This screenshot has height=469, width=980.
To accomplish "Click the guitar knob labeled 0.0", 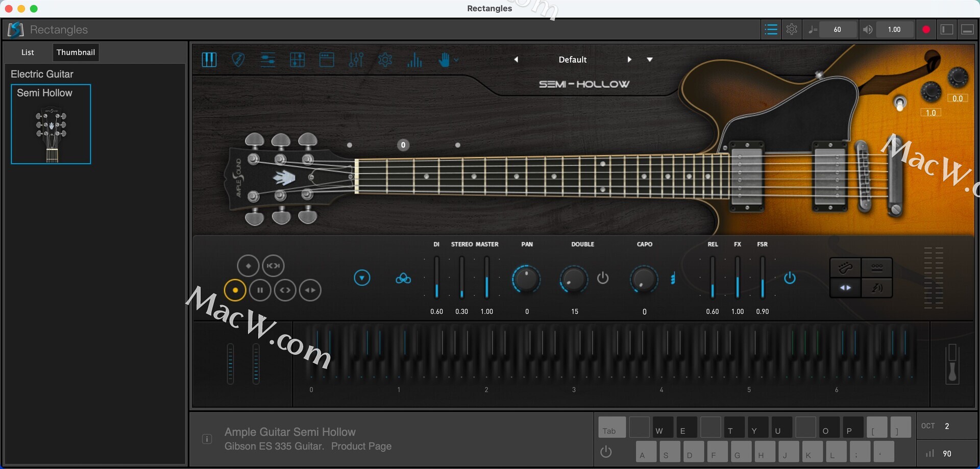I will point(958,77).
